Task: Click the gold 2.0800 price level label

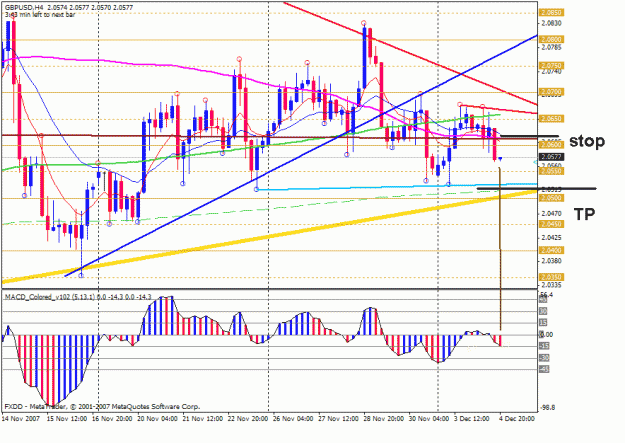Action: (551, 39)
